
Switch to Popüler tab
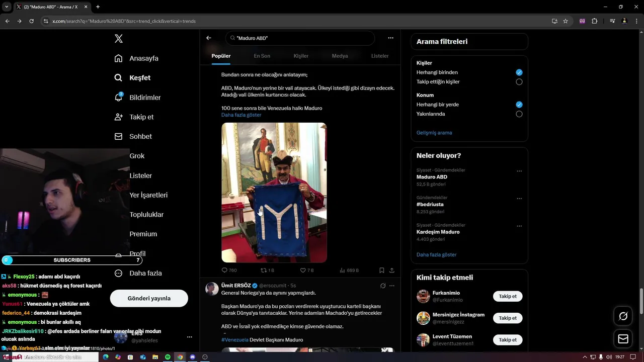221,56
